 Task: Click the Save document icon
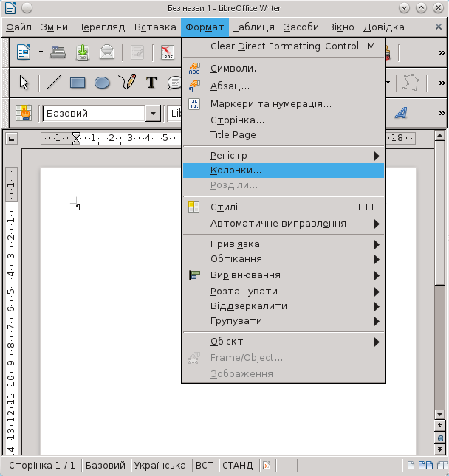(x=82, y=52)
